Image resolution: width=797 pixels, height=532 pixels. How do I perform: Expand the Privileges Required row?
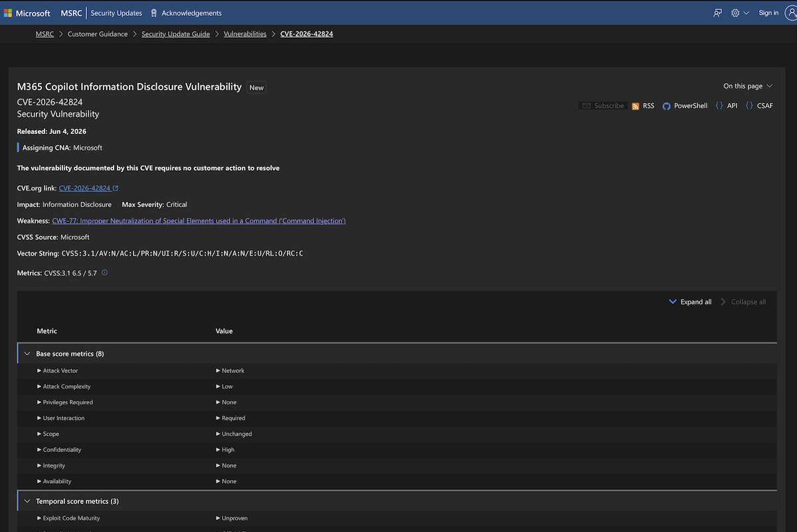[x=65, y=402]
